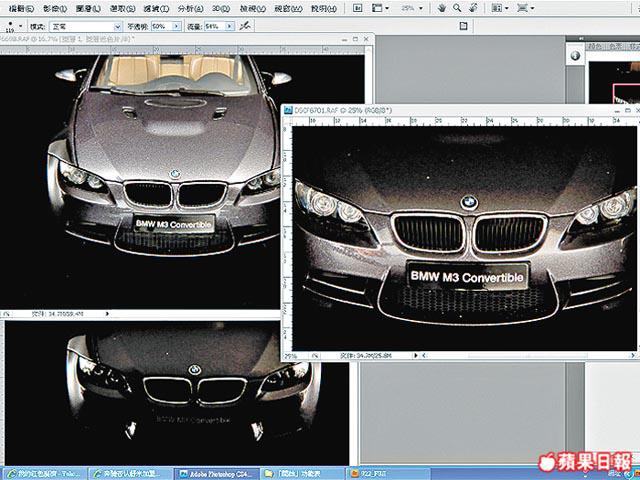
Task: Open the folder window from the taskbar
Action: tap(302, 473)
